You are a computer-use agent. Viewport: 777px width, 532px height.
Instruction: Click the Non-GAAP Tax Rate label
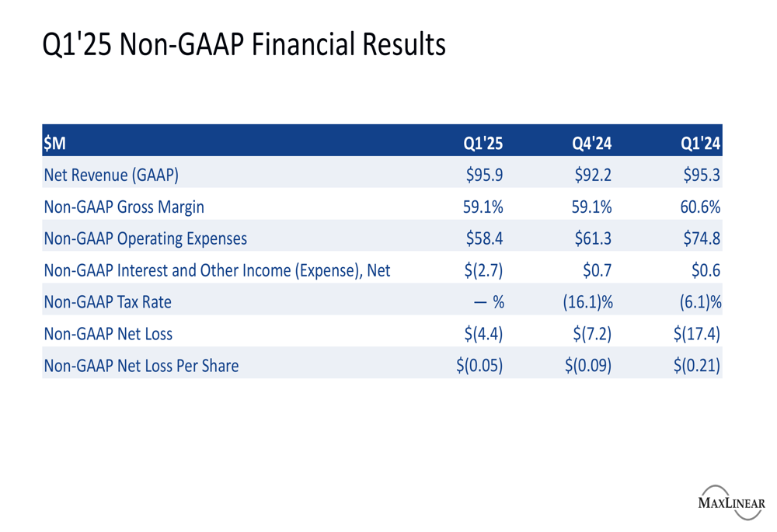pos(107,302)
